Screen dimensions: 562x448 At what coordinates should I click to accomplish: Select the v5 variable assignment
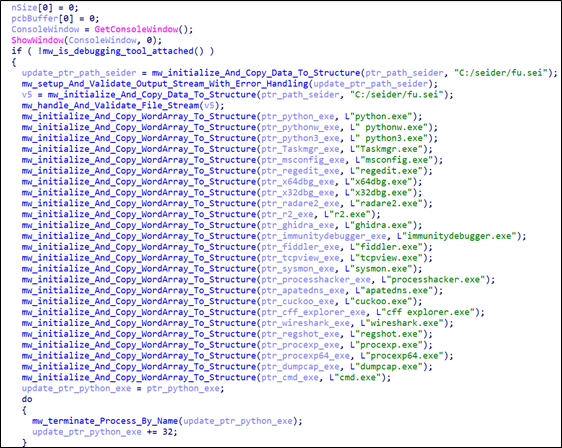27,95
